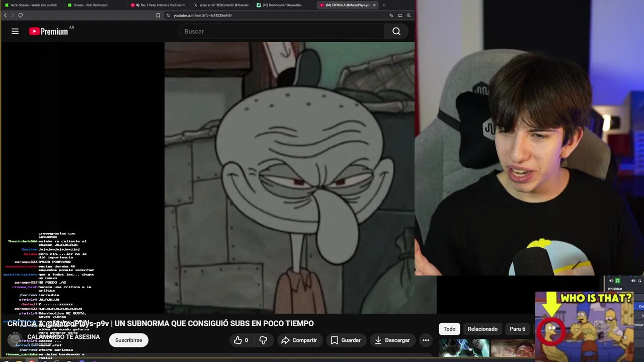644x362 pixels.
Task: Click the translate page icon
Action: tap(391, 15)
